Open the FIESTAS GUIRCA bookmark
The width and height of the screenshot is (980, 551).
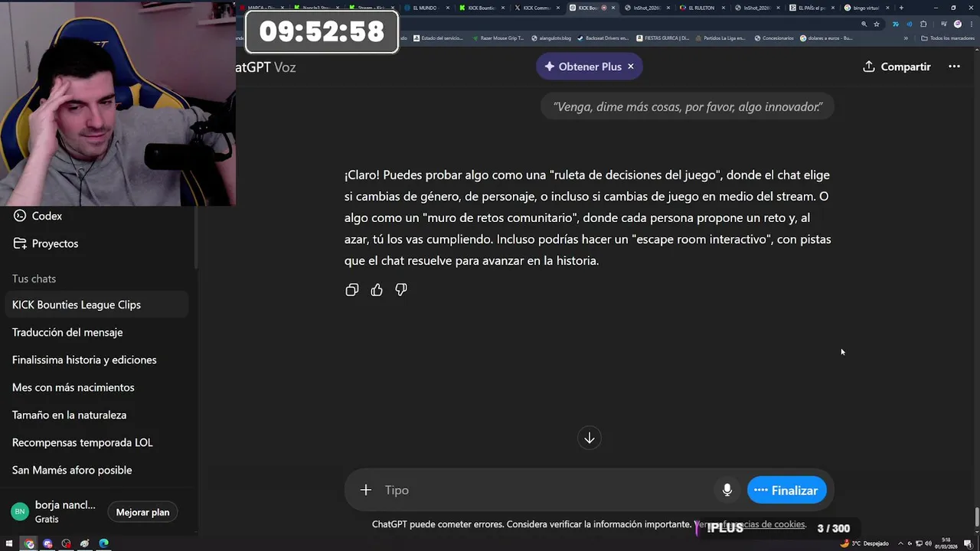[x=662, y=37]
